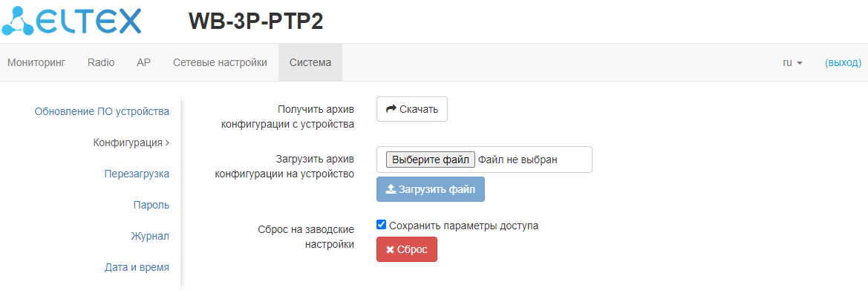Screen dimensions: 868x299
Task: Click the share arrow icon on Скачать
Action: tap(391, 109)
